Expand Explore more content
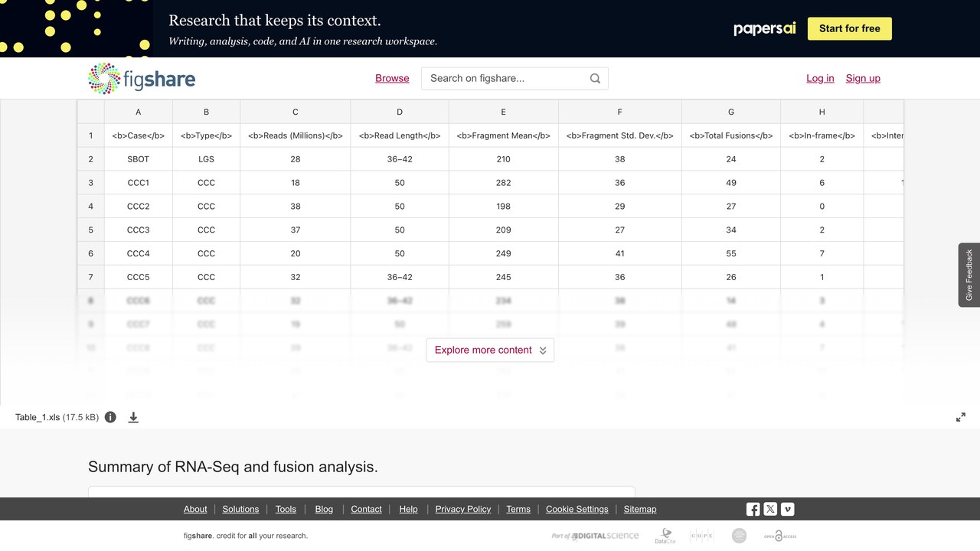This screenshot has height=551, width=980. coord(490,350)
